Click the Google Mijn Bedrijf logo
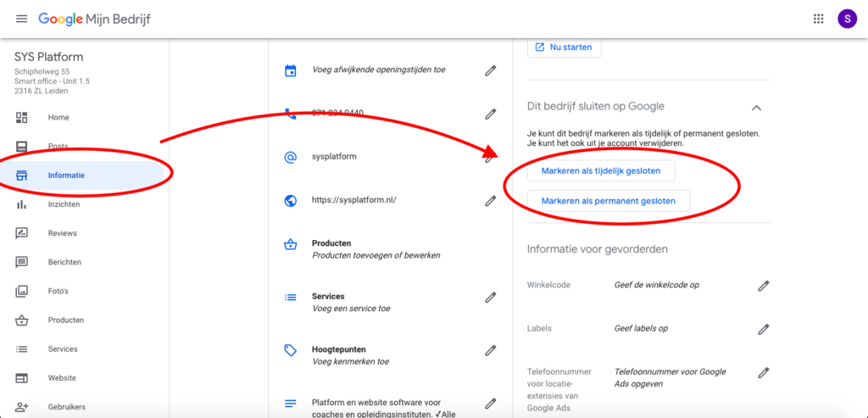Image resolution: width=868 pixels, height=418 pixels. [x=94, y=19]
